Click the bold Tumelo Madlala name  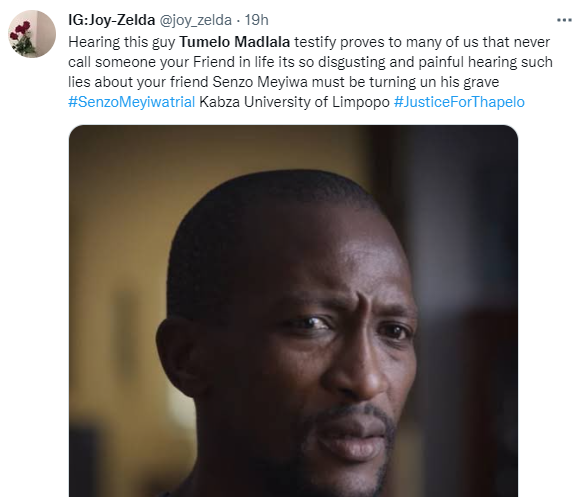tap(234, 42)
